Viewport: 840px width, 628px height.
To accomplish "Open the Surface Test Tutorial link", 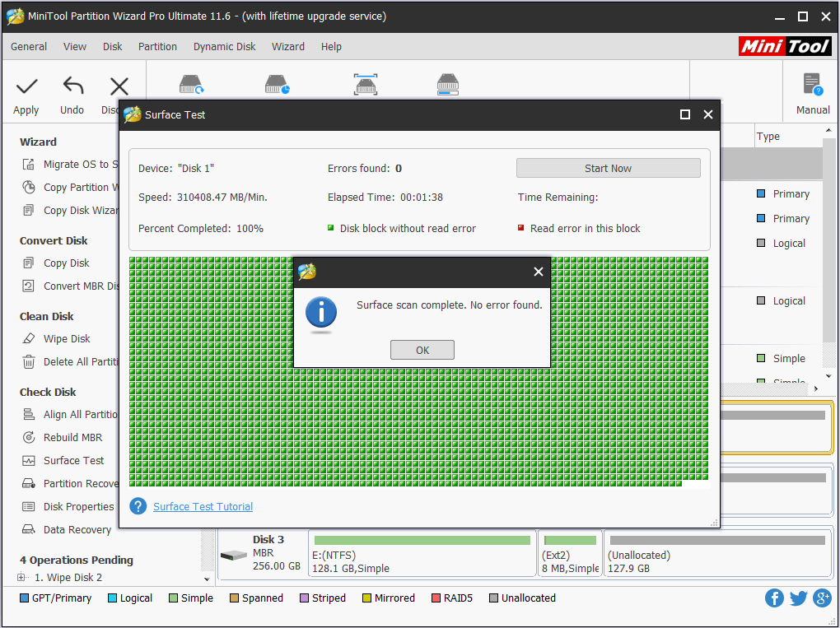I will [203, 506].
